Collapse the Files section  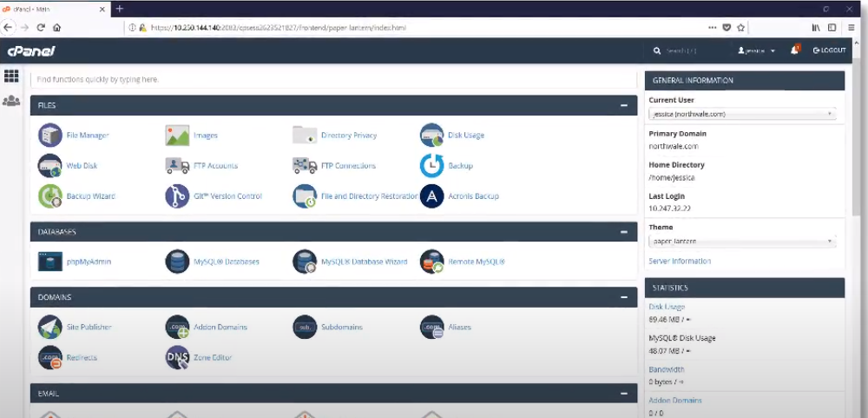(624, 105)
